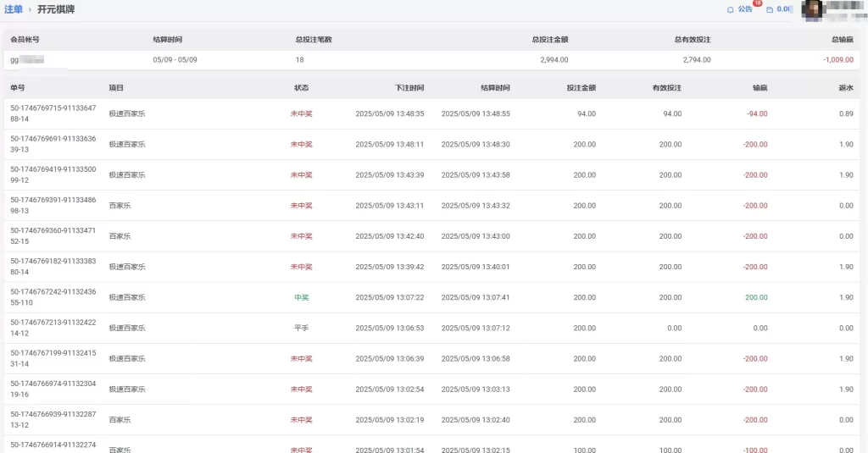Click the 会员帐号 summary header
Screen dimensions: 868x453
(25, 39)
